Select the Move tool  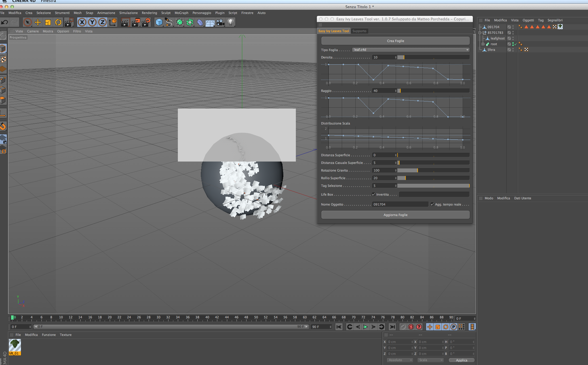[x=38, y=22]
